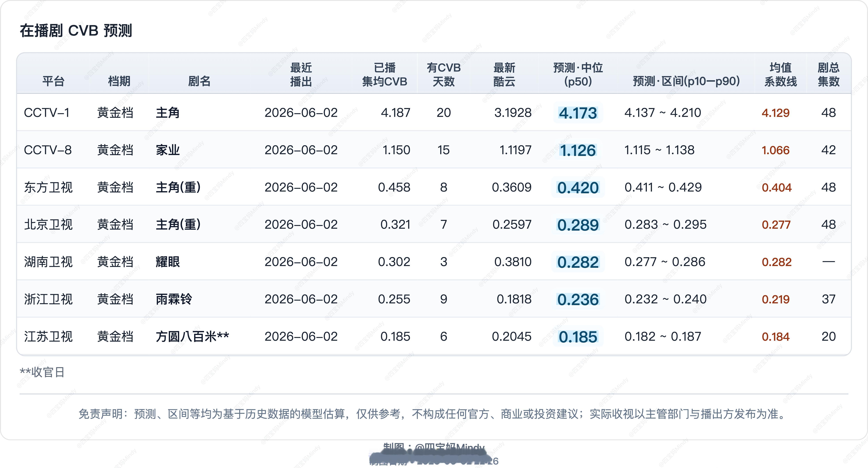The width and height of the screenshot is (868, 468).
Task: Click the 平台 column header
Action: point(53,81)
